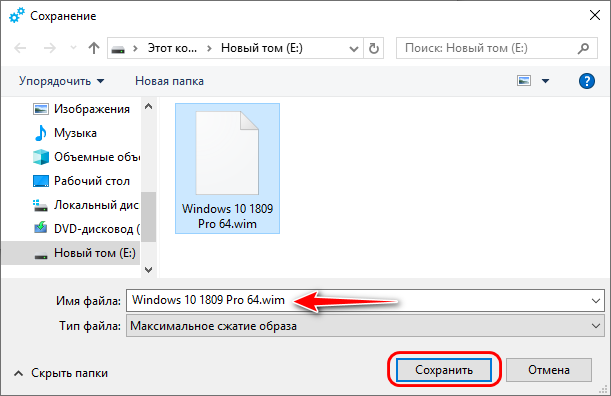Click the 'Сохранить' button
Image resolution: width=611 pixels, height=396 pixels.
[x=444, y=369]
